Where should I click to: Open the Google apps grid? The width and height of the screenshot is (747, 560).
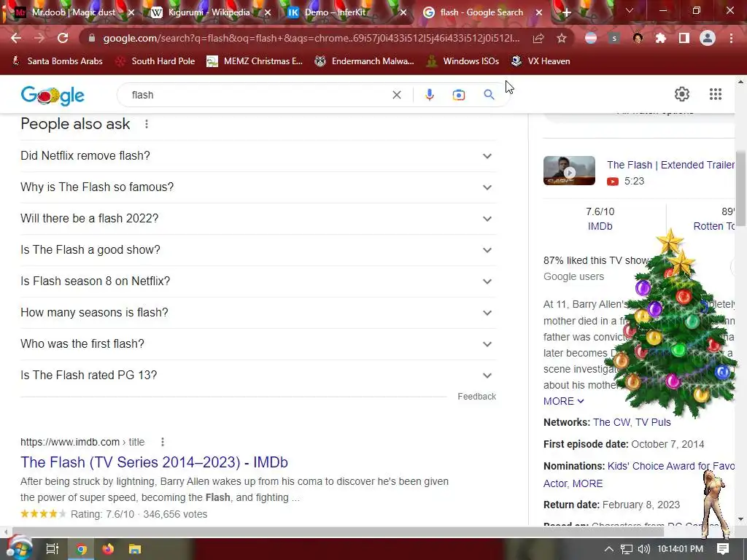pyautogui.click(x=716, y=94)
